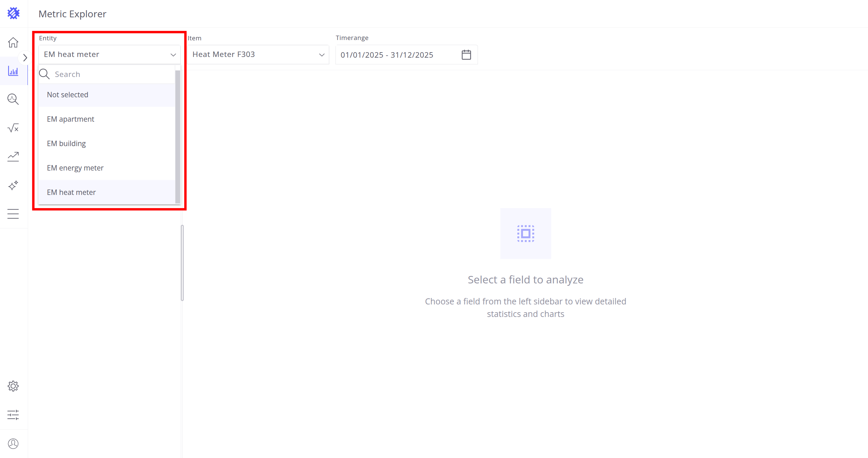
Task: Open the sliders configuration icon
Action: coord(13,415)
